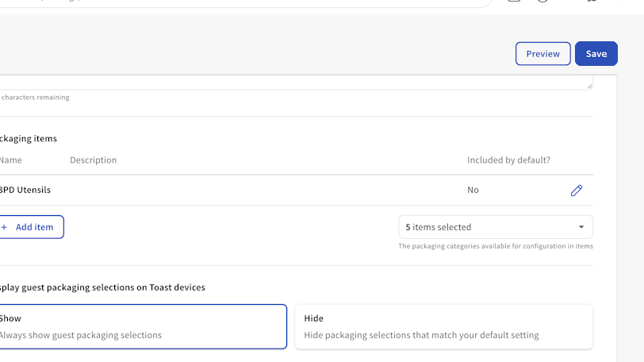
Task: Click the pencil edit icon for BPD Utensils
Action: point(577,191)
